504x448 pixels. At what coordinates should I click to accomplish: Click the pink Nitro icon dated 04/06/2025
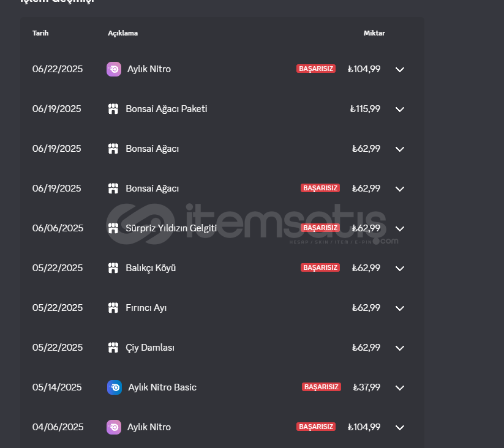[114, 427]
